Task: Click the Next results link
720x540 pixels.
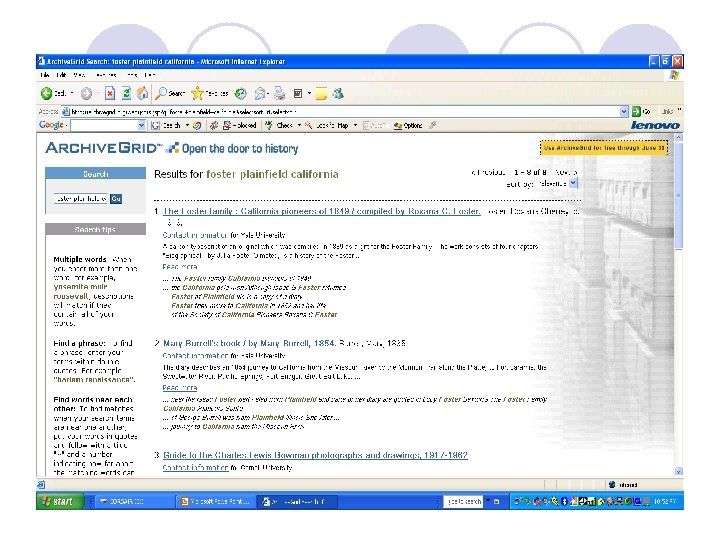Action: tap(566, 172)
